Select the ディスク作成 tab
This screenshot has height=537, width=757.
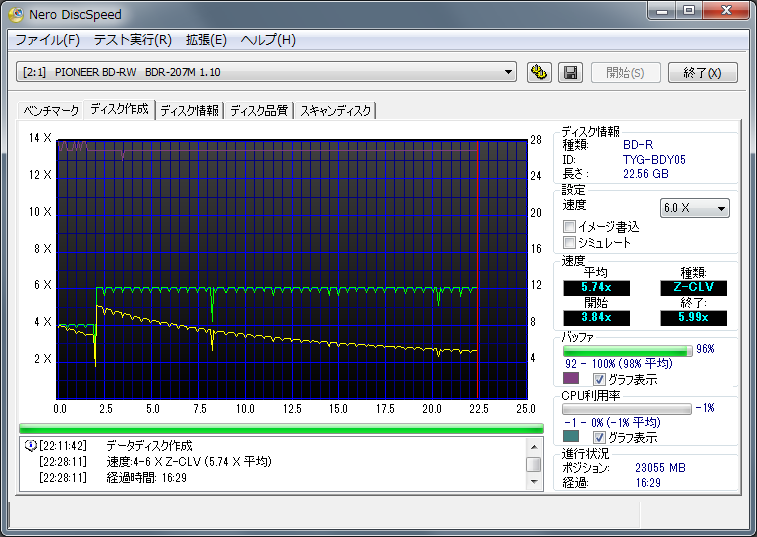click(119, 109)
